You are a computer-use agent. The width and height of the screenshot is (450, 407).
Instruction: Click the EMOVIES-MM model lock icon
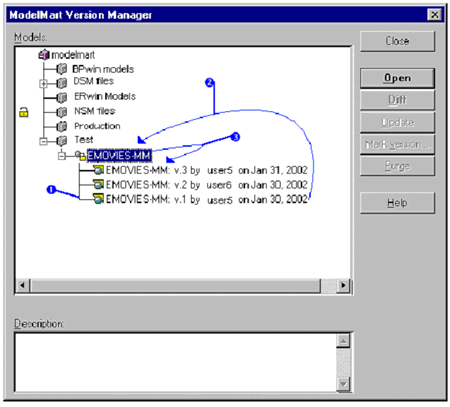[x=80, y=155]
